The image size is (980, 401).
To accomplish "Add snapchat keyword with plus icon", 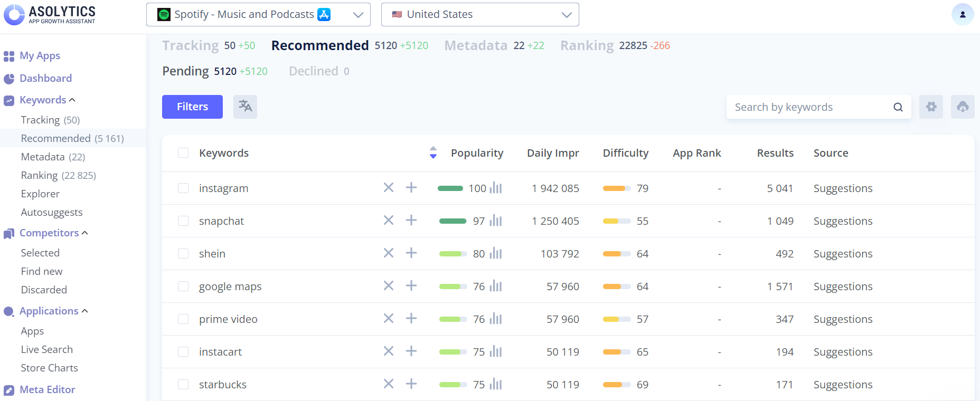I will (x=411, y=220).
